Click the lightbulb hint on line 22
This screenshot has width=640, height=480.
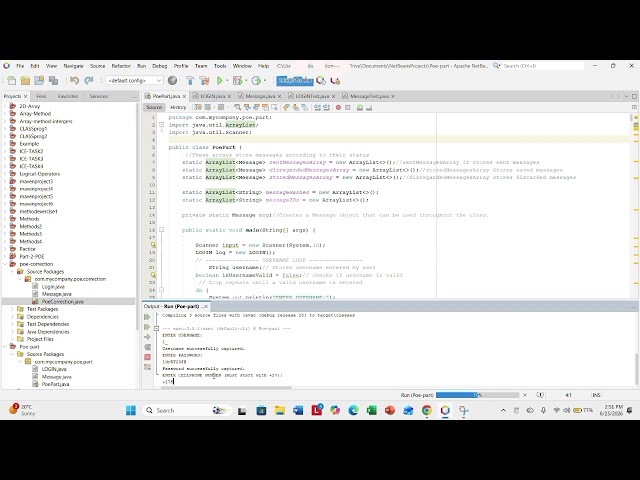click(x=153, y=275)
